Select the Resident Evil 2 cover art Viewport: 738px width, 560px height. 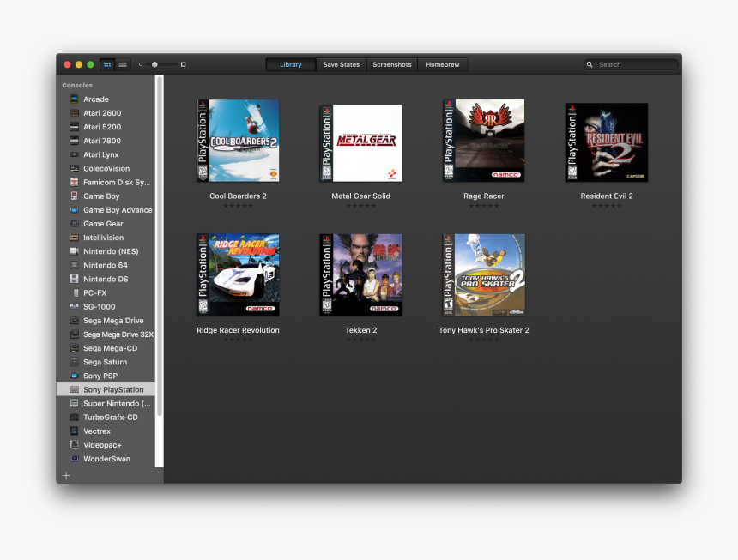pos(607,142)
